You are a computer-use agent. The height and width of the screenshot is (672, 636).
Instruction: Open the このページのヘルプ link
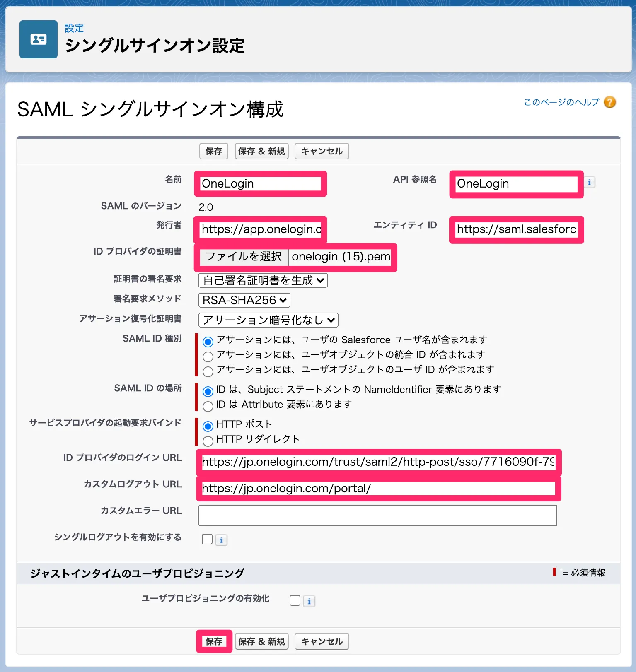tap(561, 102)
